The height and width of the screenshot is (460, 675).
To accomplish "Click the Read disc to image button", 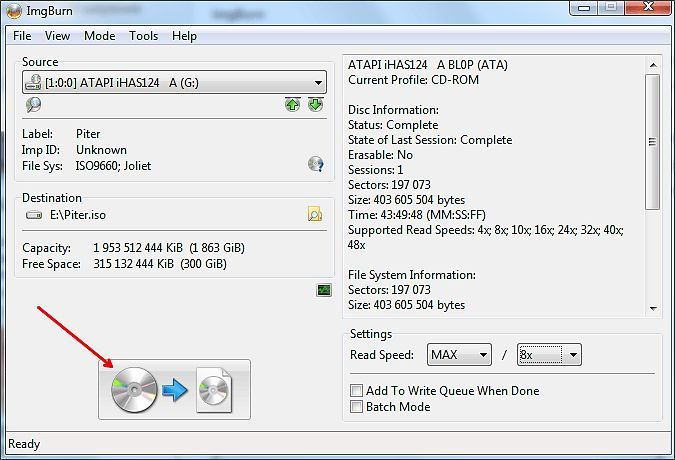I will [x=174, y=389].
